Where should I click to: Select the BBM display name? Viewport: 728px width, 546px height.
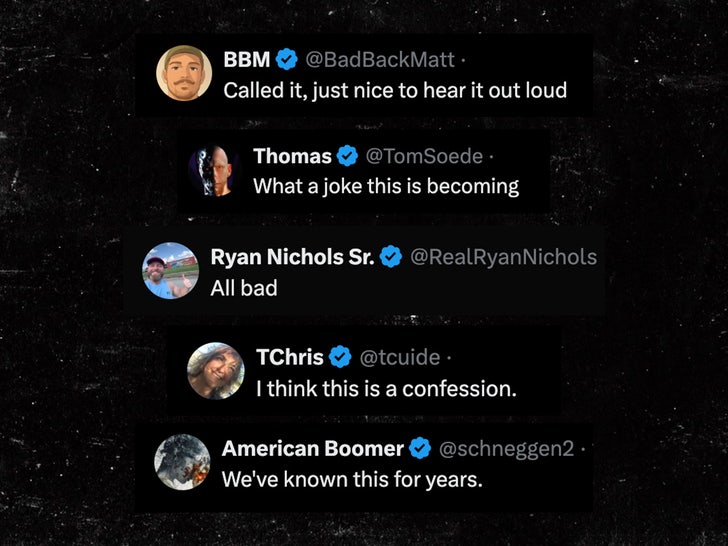(247, 60)
